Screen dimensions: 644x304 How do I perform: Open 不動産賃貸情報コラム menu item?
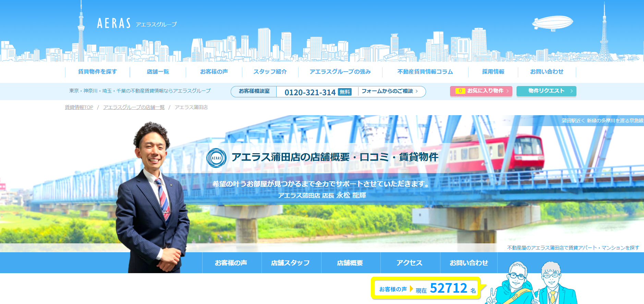(425, 72)
